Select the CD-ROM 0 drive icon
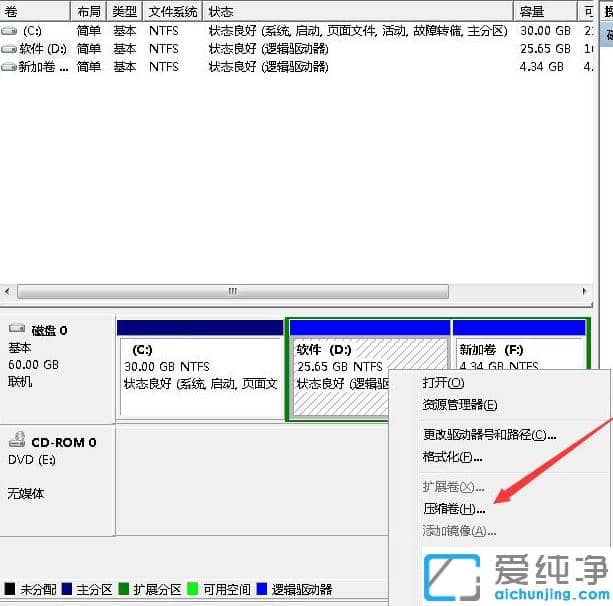Screen dimensions: 613x606 tap(17, 441)
